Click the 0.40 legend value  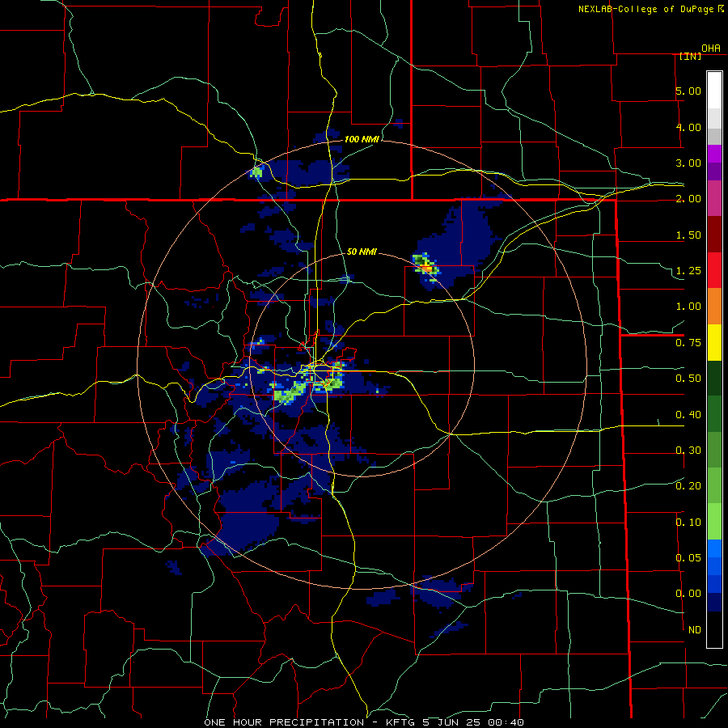click(x=688, y=415)
